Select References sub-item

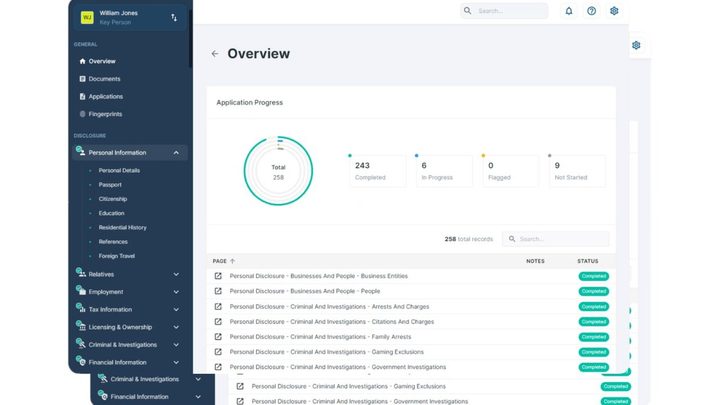(x=113, y=242)
